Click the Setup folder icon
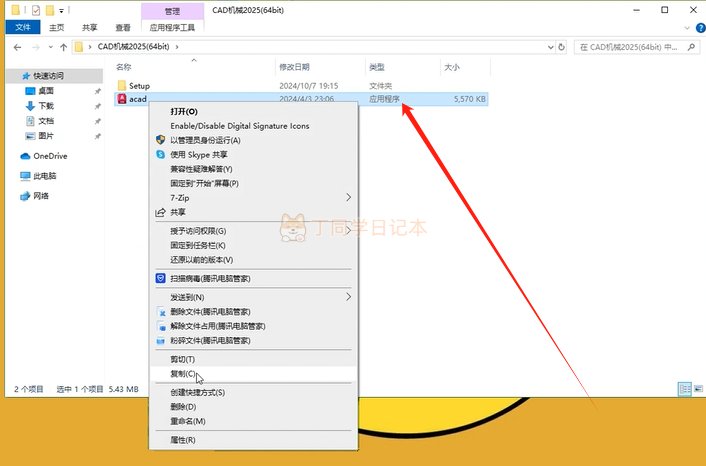706x466 pixels. [x=122, y=85]
